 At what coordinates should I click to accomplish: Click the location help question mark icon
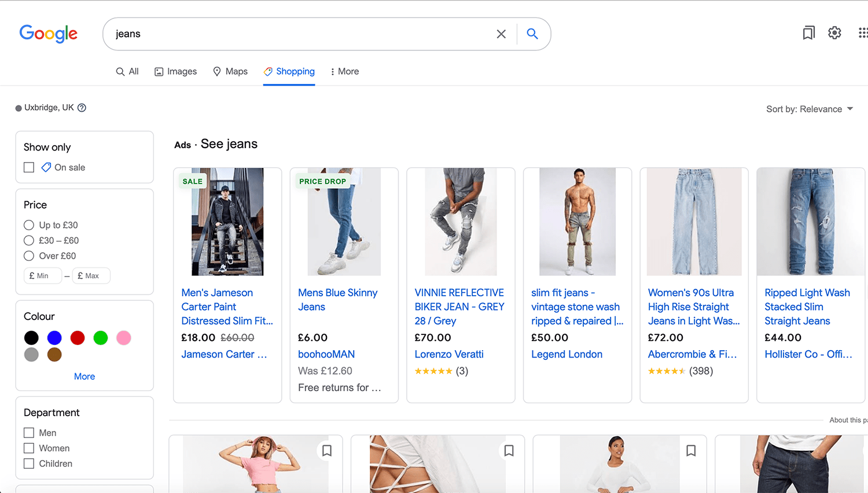pyautogui.click(x=82, y=108)
